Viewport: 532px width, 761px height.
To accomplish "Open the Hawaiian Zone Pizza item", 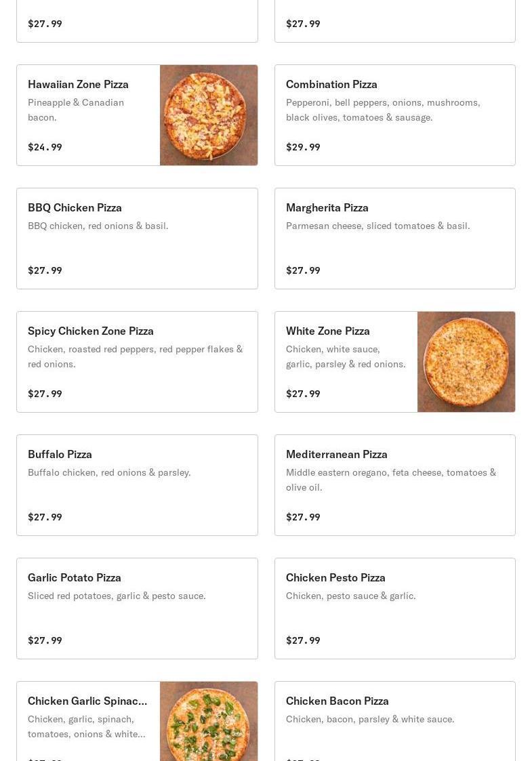I will 137,115.
